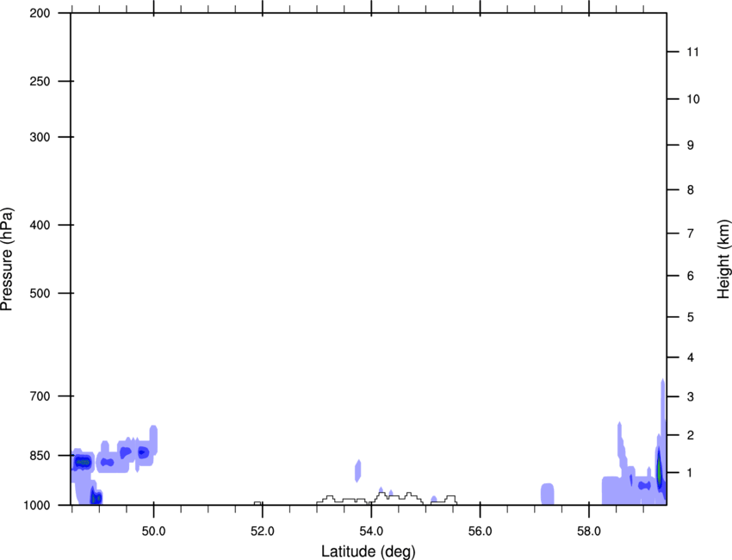This screenshot has width=732, height=560.
Task: Click the dark contour core at 850 hPa on left edge
Action: tap(83, 463)
